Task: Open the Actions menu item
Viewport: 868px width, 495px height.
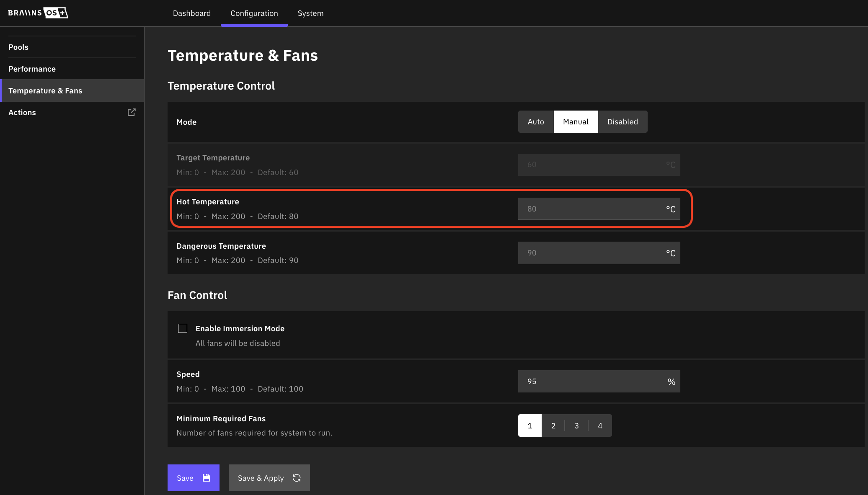Action: coord(21,112)
